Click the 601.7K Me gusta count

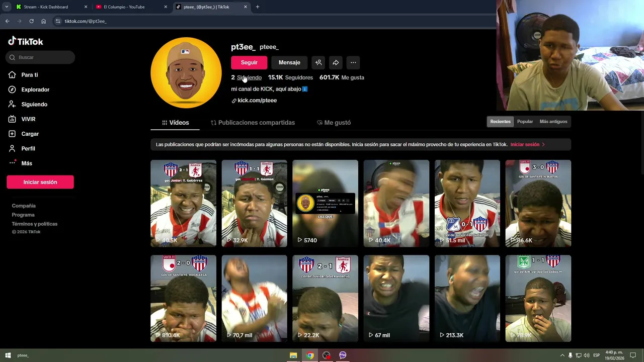pos(342,77)
